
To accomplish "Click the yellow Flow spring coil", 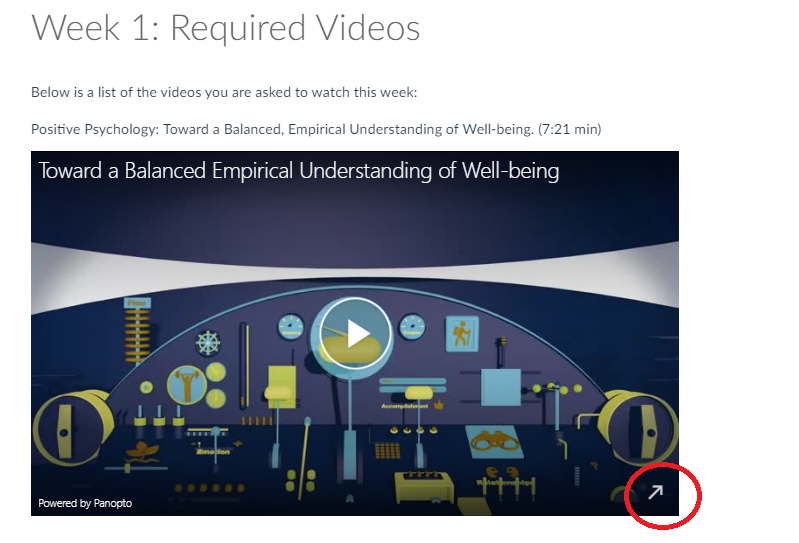I will (137, 332).
